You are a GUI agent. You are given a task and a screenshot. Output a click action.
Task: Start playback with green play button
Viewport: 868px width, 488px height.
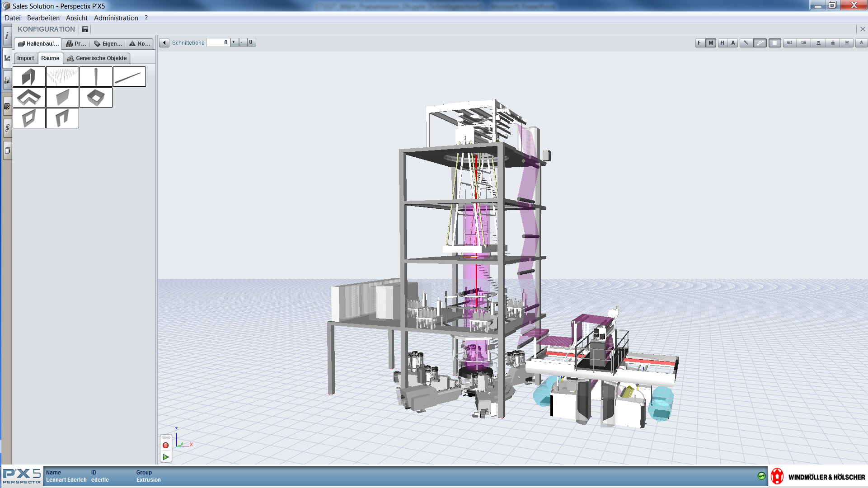coord(166,457)
